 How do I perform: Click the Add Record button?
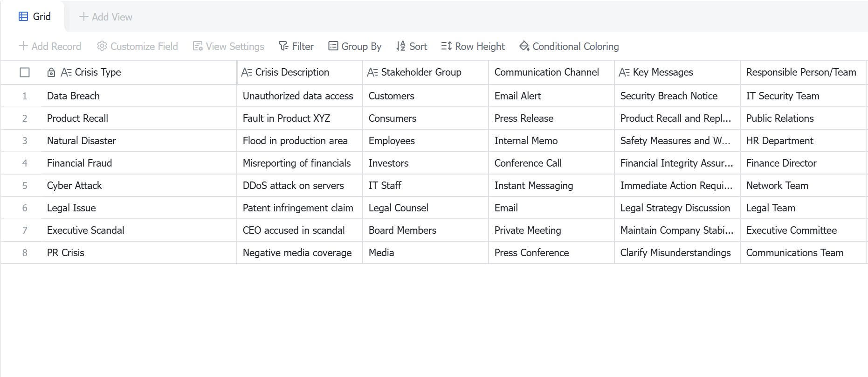[x=50, y=46]
